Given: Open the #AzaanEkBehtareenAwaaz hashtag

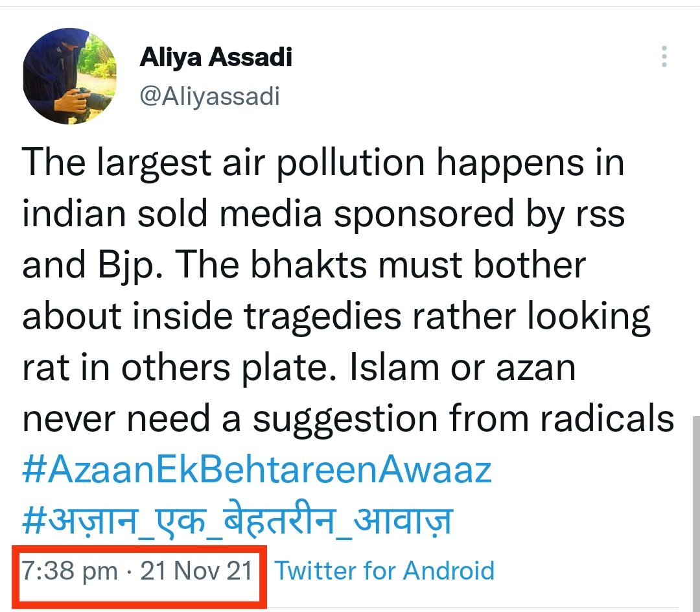Looking at the screenshot, I should (x=257, y=471).
